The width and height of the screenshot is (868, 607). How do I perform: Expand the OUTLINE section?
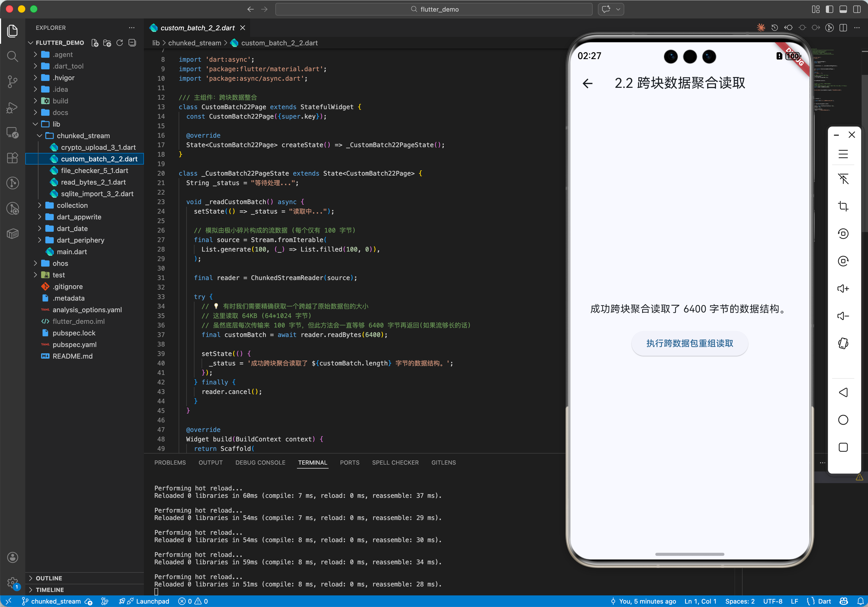coord(49,578)
